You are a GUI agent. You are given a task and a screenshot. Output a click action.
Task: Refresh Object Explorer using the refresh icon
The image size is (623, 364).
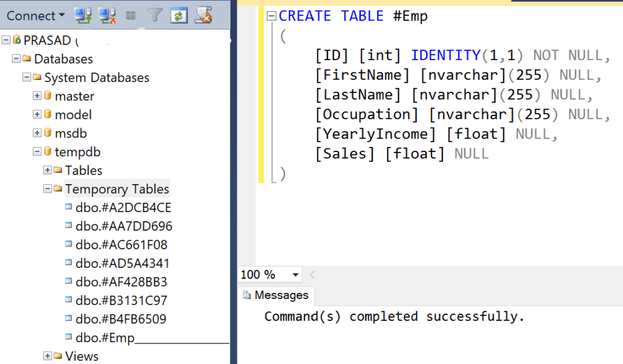pyautogui.click(x=179, y=16)
